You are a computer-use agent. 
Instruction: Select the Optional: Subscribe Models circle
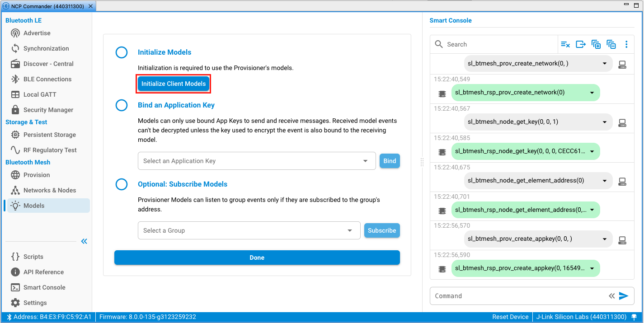[x=122, y=184]
